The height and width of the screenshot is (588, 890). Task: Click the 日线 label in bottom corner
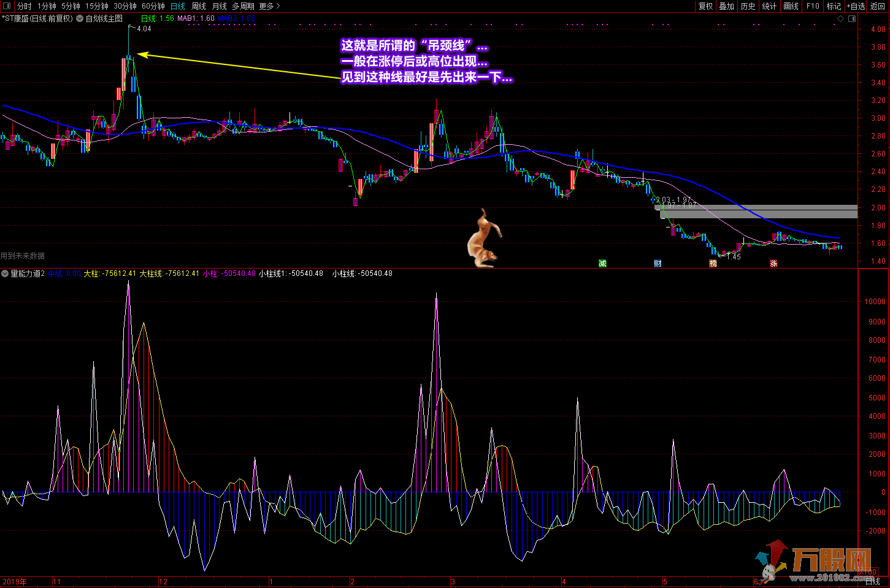[x=872, y=581]
